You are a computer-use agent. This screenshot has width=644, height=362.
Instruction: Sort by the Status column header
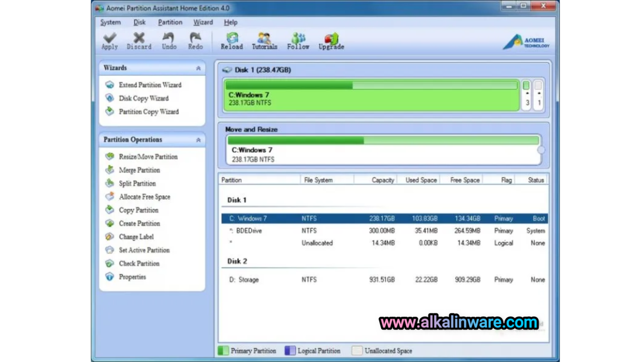pos(531,180)
